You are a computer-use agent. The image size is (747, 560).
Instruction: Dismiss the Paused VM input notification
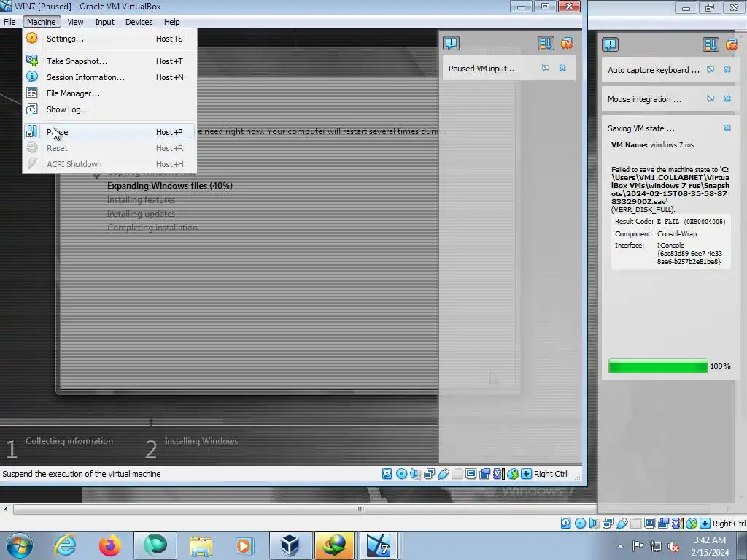[562, 68]
